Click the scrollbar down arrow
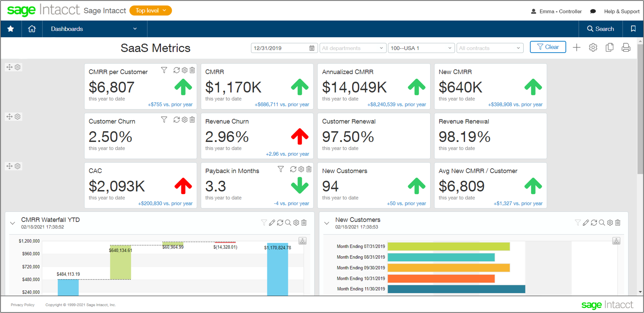 [x=640, y=292]
